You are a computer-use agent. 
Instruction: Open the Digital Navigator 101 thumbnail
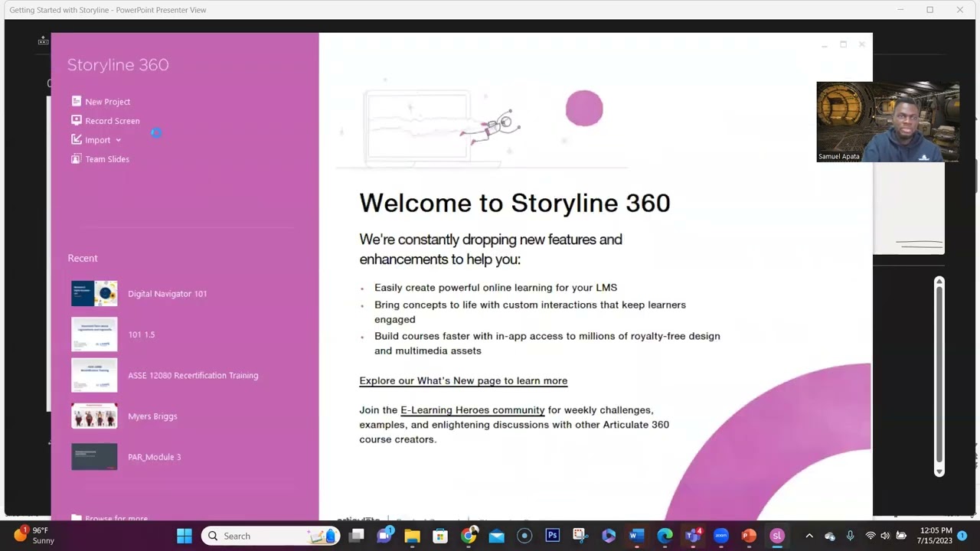pos(94,294)
